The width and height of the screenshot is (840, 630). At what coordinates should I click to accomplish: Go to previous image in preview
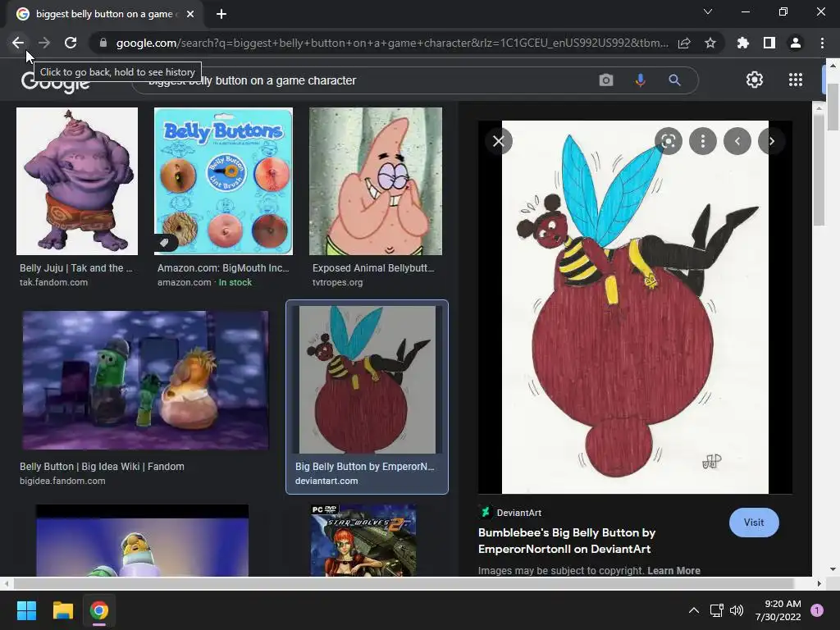pyautogui.click(x=737, y=141)
